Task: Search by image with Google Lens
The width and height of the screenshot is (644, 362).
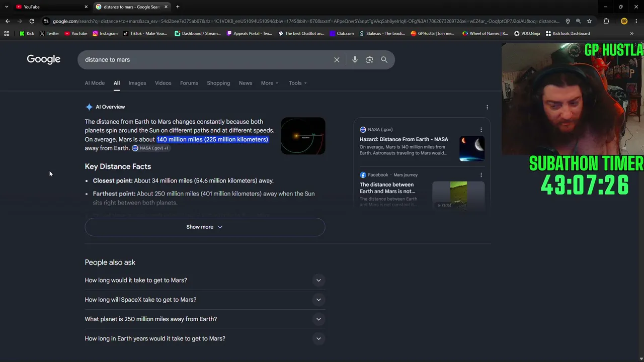Action: 370,60
